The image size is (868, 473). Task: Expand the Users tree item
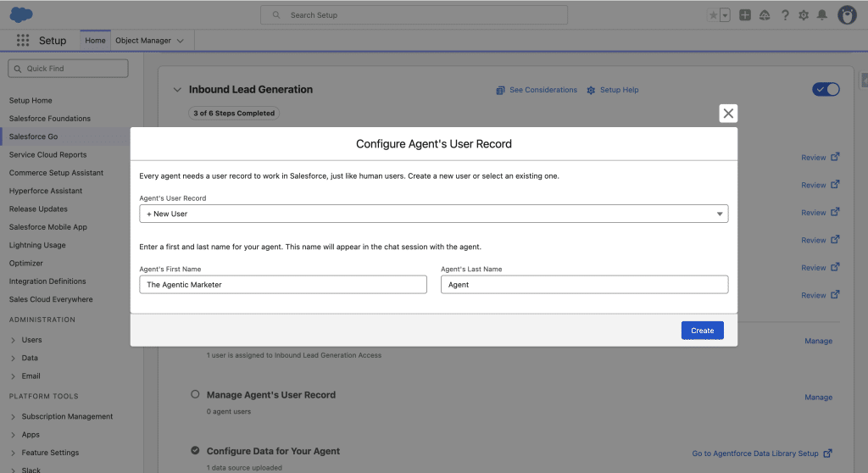[x=14, y=340]
